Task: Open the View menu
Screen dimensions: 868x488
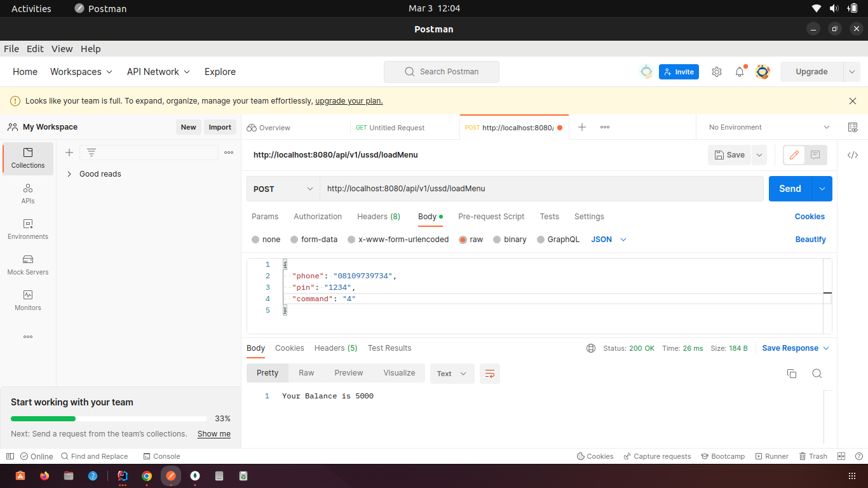Action: click(x=62, y=48)
